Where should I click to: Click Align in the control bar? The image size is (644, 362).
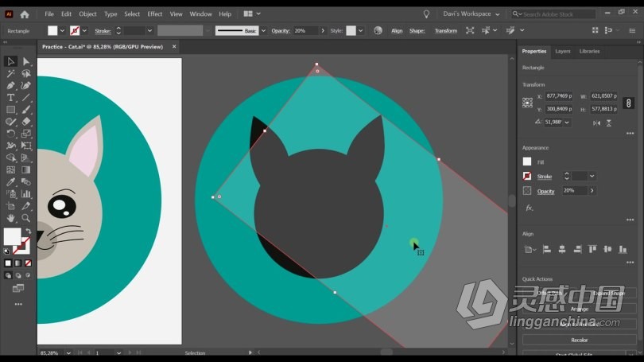click(x=397, y=31)
